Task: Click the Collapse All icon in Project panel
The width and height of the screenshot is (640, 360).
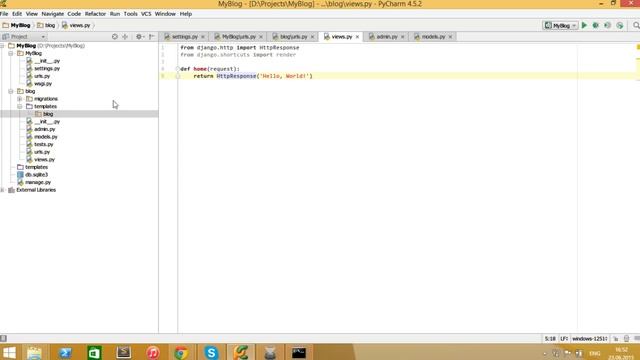Action: click(x=125, y=37)
